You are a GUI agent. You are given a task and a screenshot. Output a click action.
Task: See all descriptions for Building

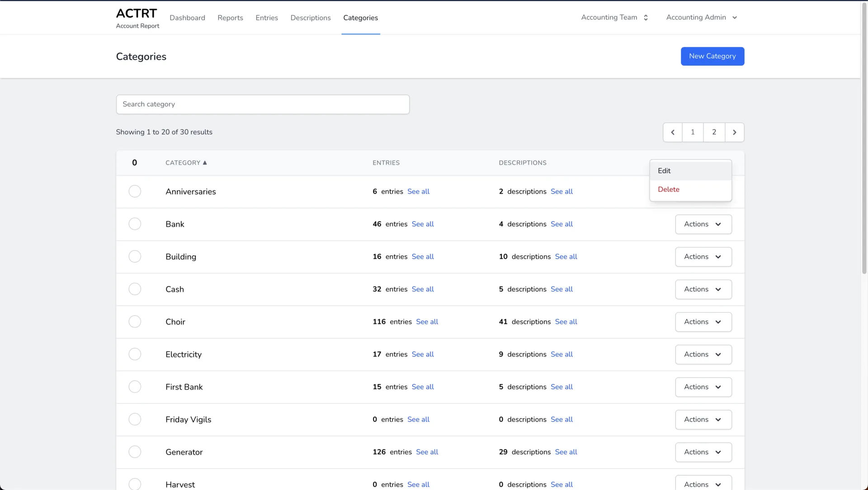pos(566,257)
